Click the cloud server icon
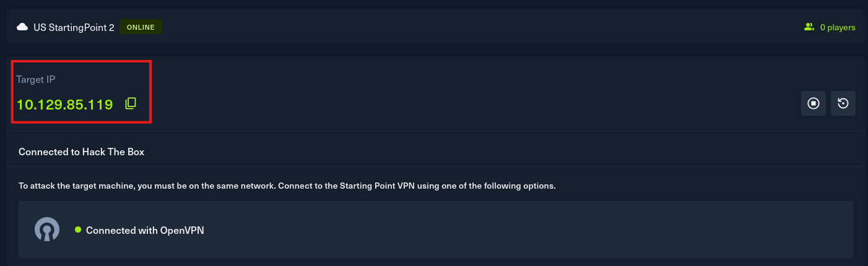Image resolution: width=868 pixels, height=266 pixels. coord(22,27)
